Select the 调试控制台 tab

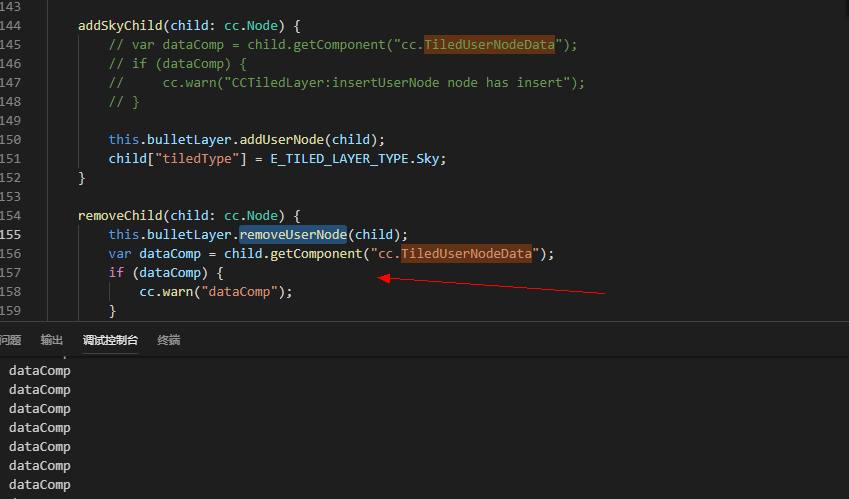click(x=110, y=340)
